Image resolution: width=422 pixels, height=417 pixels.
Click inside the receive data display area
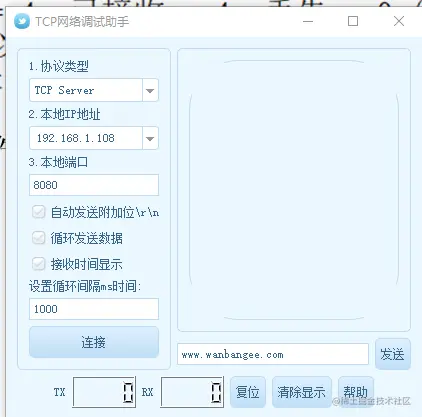click(294, 190)
